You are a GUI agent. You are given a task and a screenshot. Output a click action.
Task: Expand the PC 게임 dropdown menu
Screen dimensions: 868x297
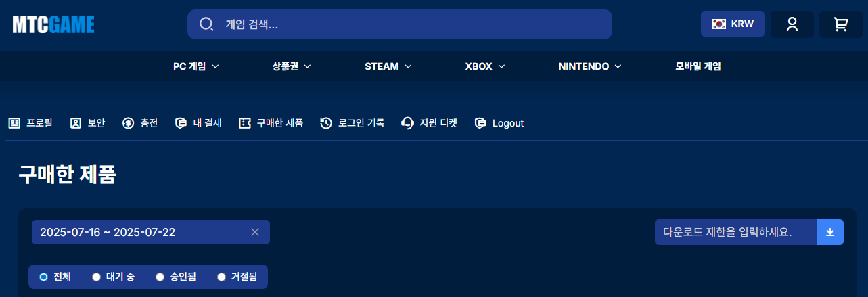(196, 66)
